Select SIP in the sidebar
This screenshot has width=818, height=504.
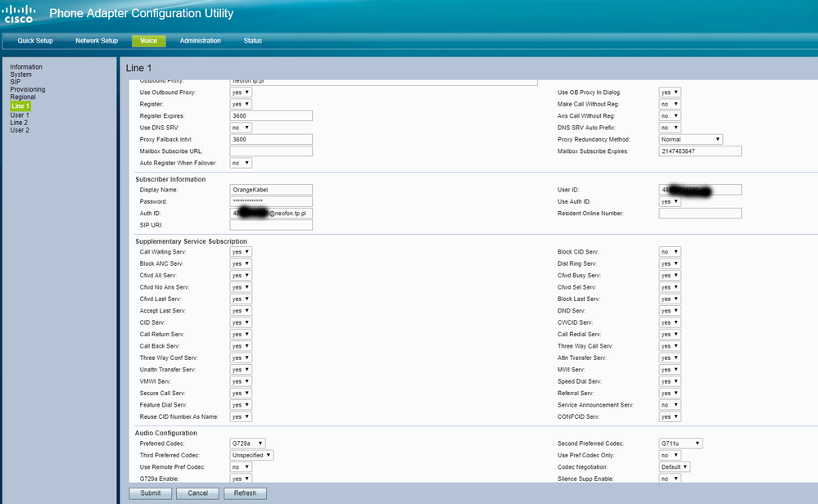point(16,82)
